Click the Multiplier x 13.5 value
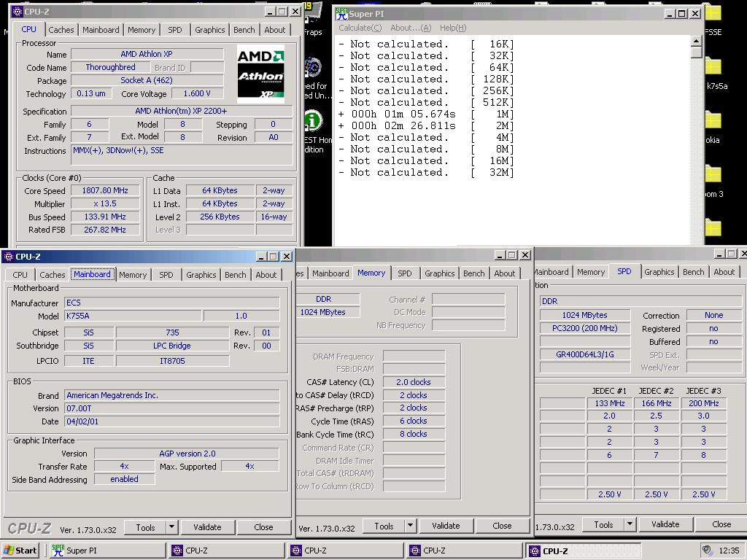This screenshot has height=560, width=747. point(105,203)
